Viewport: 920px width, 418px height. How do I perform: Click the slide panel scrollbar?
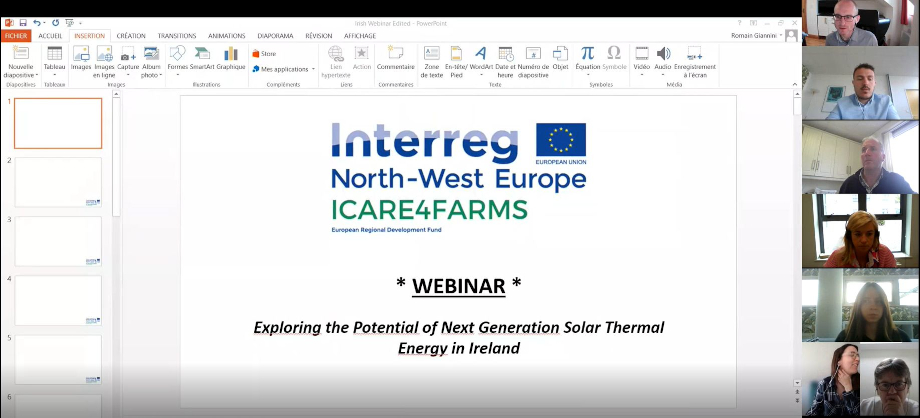116,156
